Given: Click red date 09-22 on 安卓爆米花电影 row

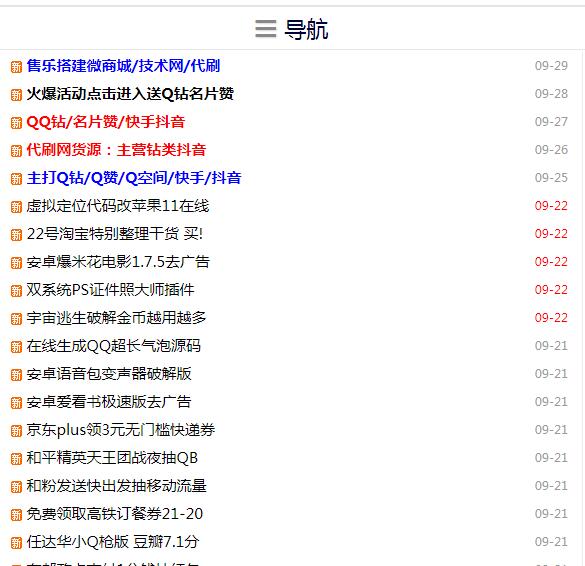Looking at the screenshot, I should 551,262.
